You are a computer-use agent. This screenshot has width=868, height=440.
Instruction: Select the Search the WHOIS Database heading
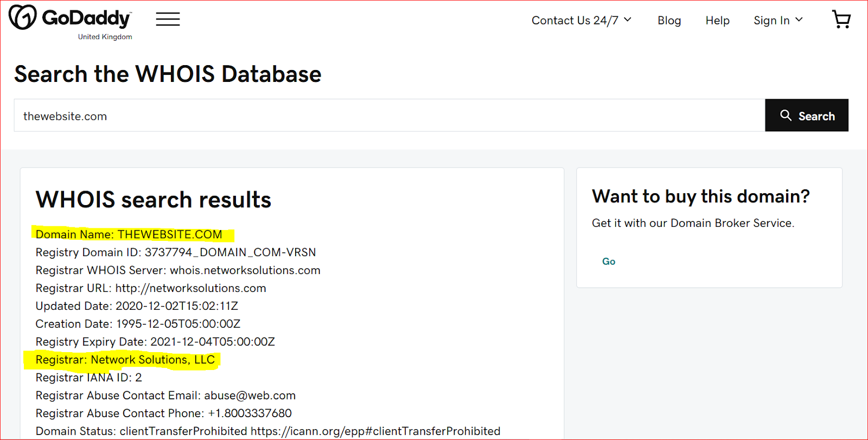(168, 74)
